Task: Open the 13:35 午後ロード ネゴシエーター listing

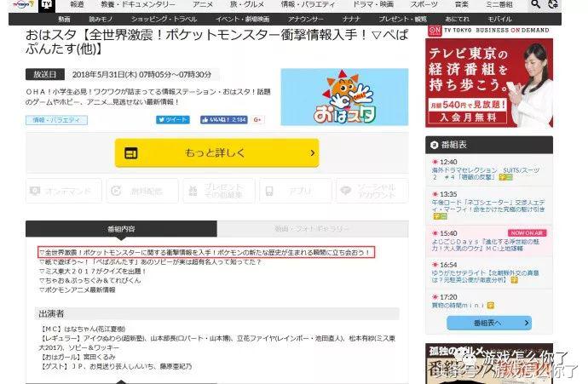Action: pyautogui.click(x=489, y=205)
